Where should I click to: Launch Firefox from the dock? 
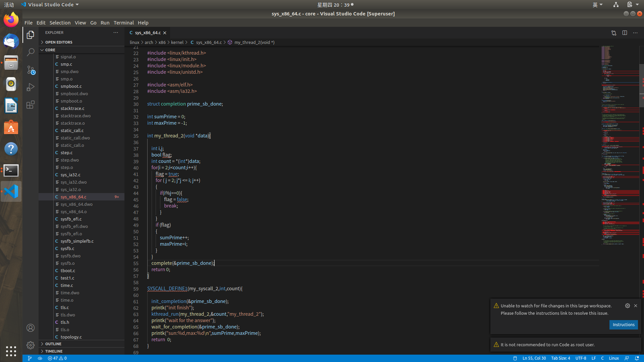click(11, 20)
